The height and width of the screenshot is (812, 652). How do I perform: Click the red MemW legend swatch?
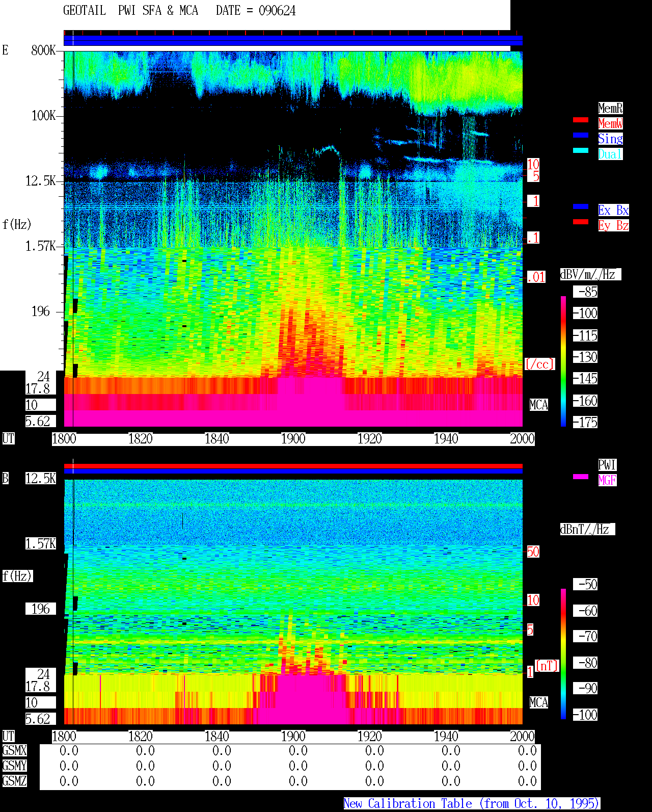(581, 120)
